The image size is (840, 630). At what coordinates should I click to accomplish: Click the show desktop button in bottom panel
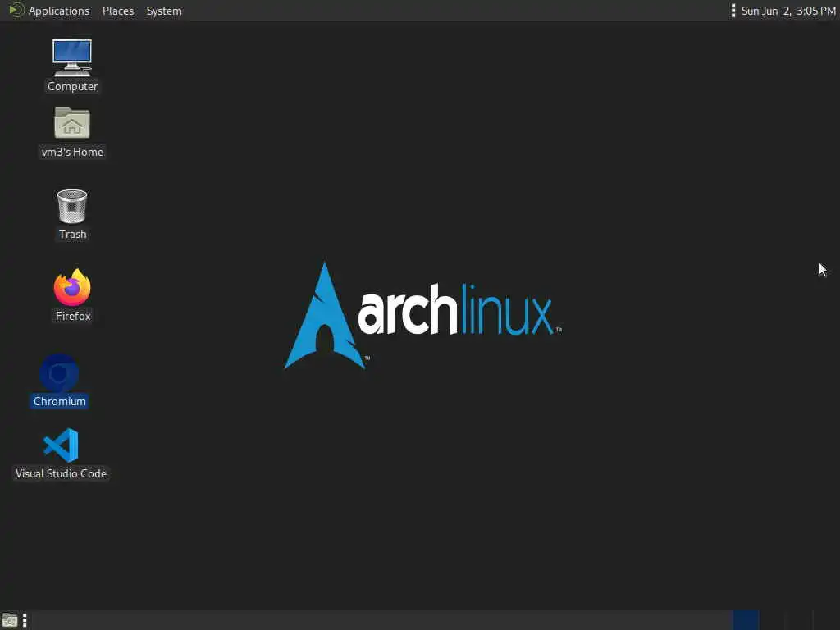[10, 620]
